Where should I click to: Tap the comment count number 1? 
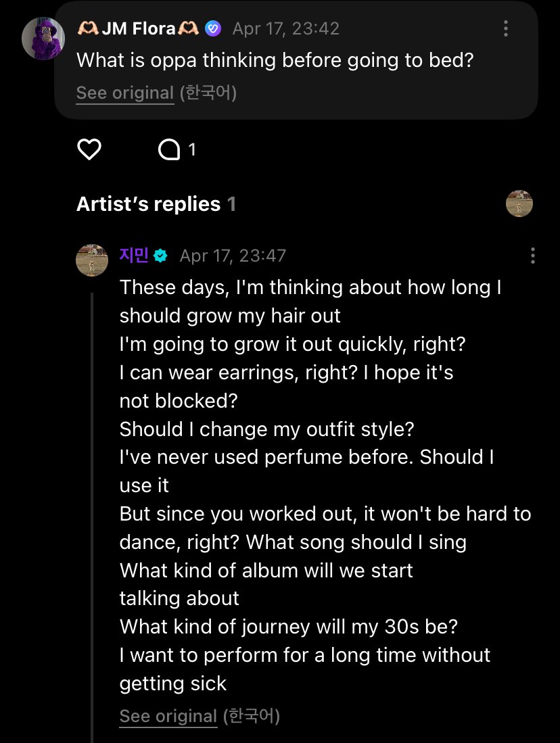[192, 149]
